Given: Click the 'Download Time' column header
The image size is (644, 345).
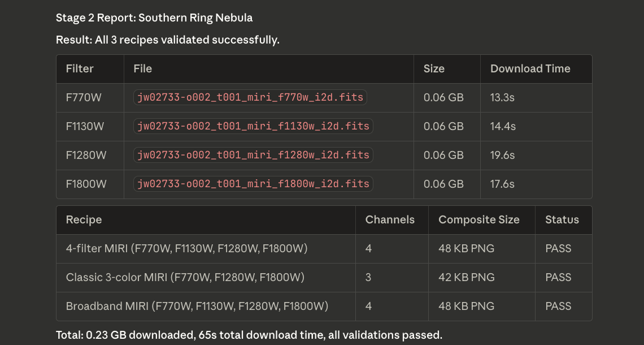Looking at the screenshot, I should [530, 68].
